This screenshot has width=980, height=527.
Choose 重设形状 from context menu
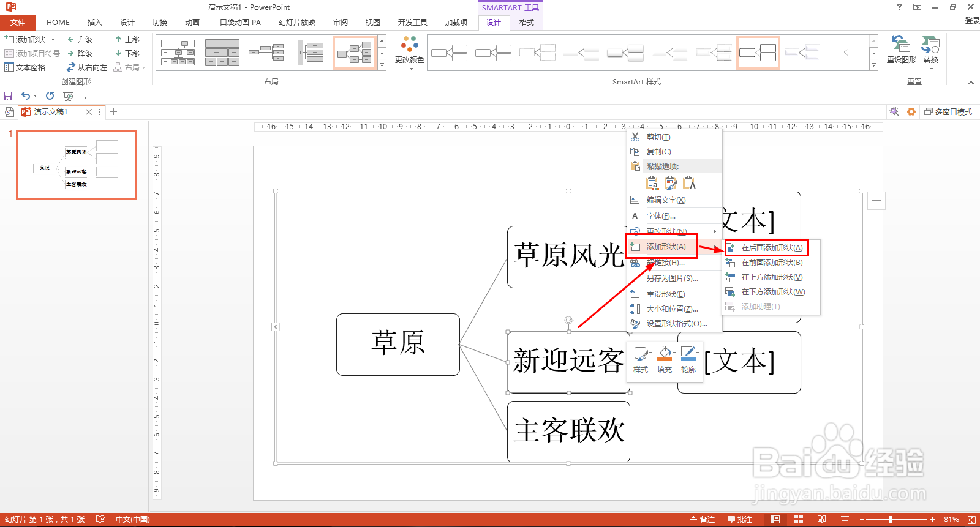674,294
